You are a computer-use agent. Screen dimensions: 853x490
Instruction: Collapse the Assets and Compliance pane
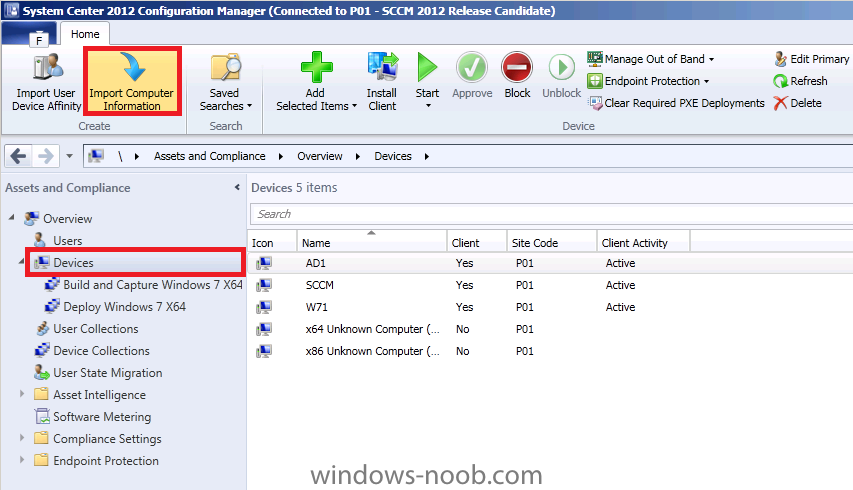click(237, 187)
